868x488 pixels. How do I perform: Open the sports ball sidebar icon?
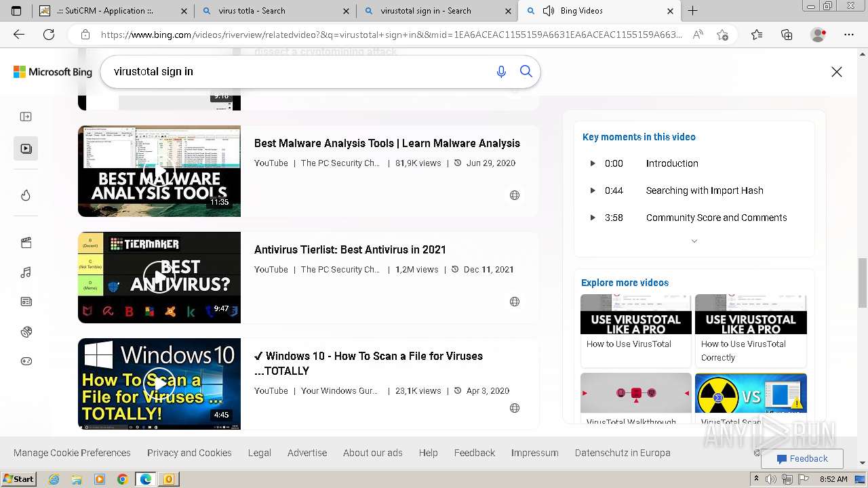[26, 331]
